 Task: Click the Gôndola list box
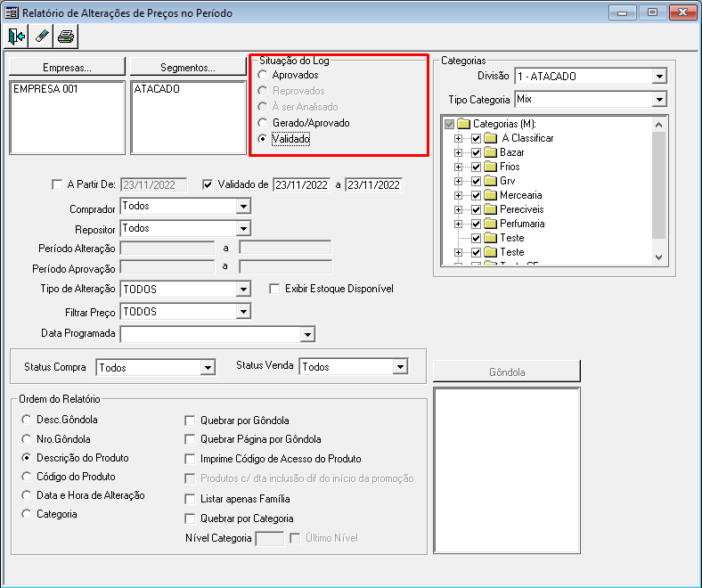(x=507, y=470)
